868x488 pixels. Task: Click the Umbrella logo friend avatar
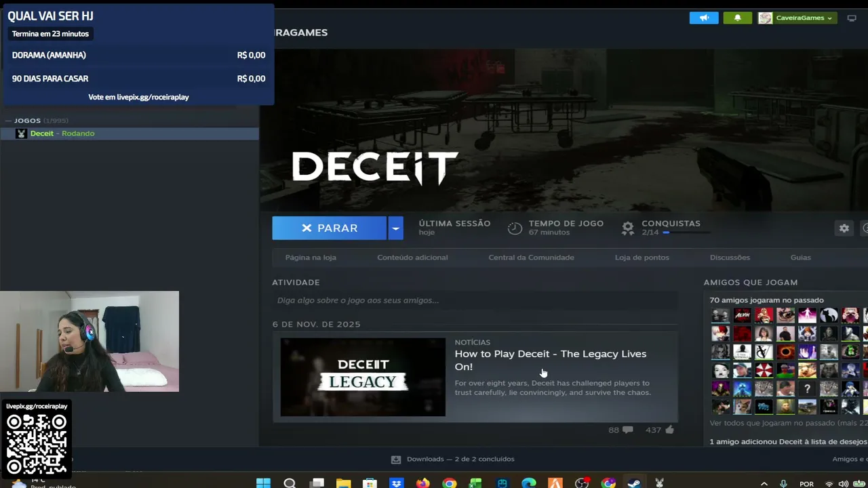point(764,371)
